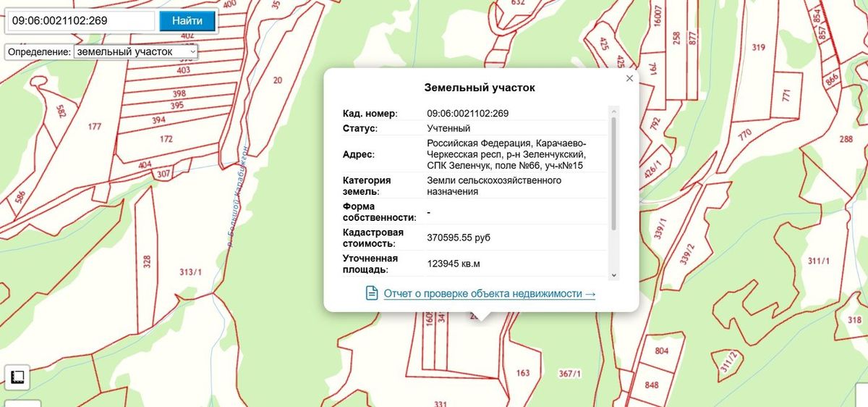Select map parcel labeled 172
The image size is (868, 407).
tap(166, 138)
